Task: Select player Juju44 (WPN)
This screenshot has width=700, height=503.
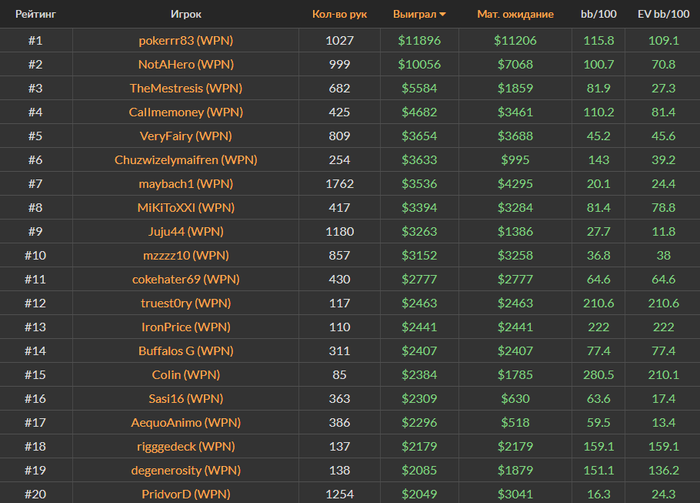Action: (x=186, y=232)
